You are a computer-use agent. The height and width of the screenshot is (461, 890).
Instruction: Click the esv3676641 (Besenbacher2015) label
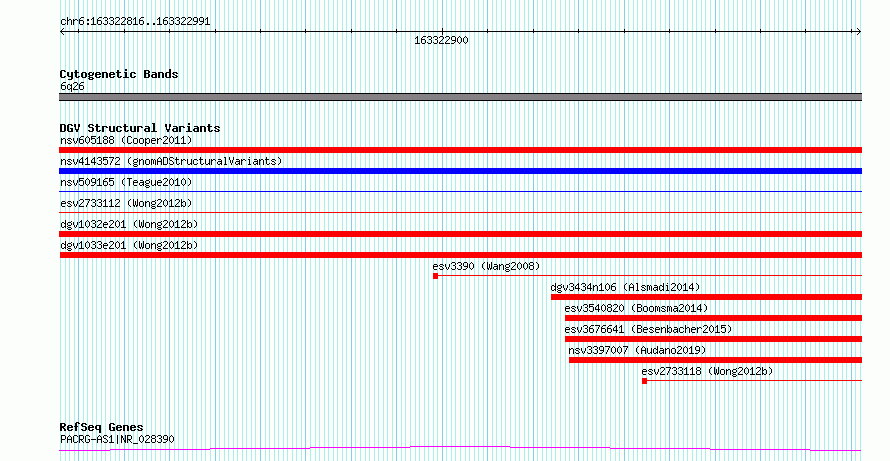point(648,329)
